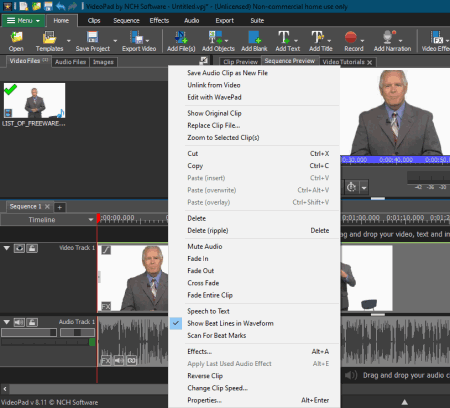Click the link icon on the audio clip
Image resolution: width=450 pixels, height=408 pixels.
[131, 361]
